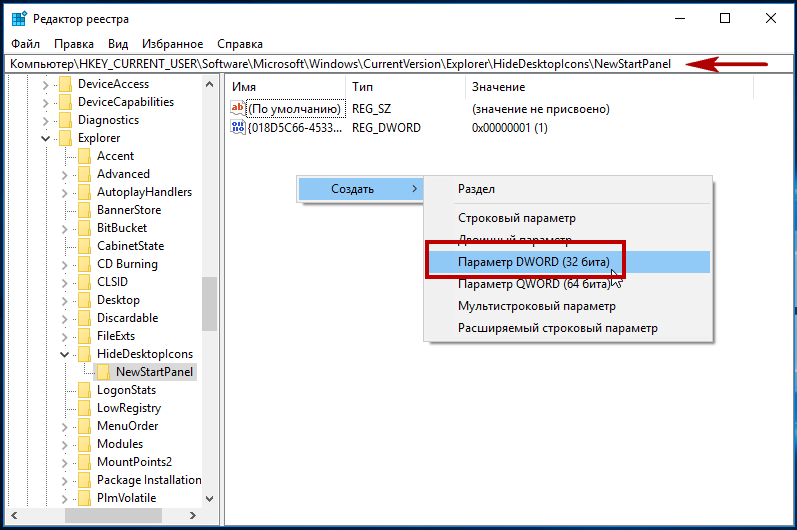Click the string value icon of (По умолчанию)
This screenshot has height=530, width=797.
click(x=238, y=108)
